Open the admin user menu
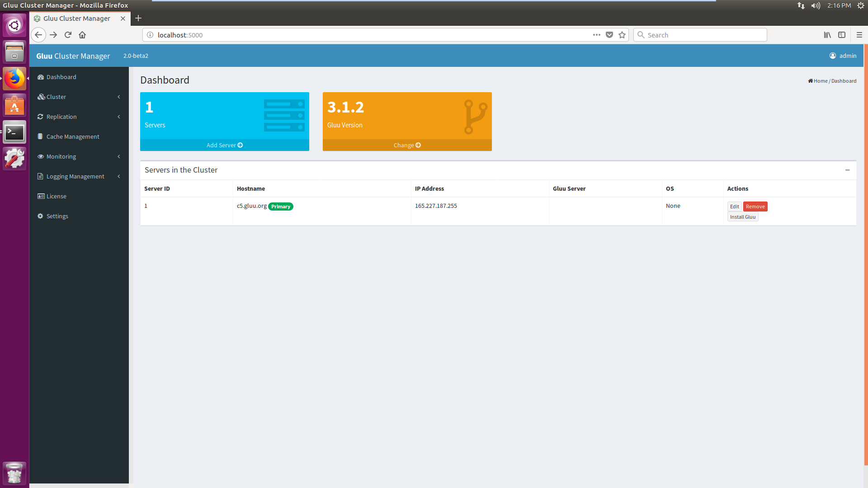 point(843,56)
